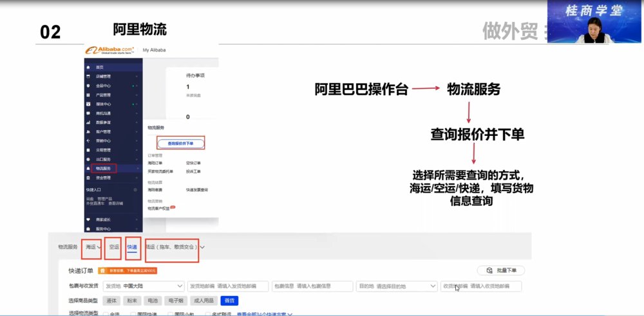Switch to the 空运 tab
The width and height of the screenshot is (644, 316).
click(x=114, y=247)
